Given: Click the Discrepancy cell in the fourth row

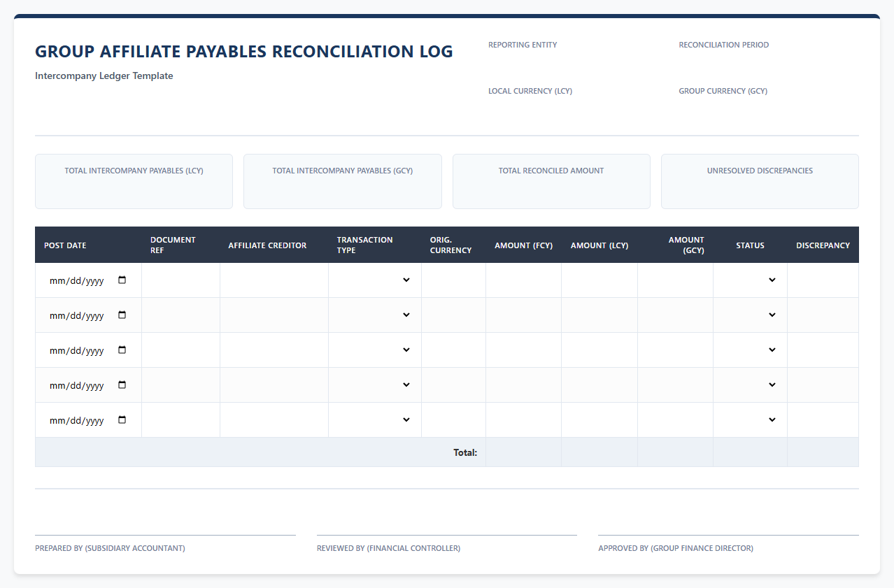Looking at the screenshot, I should pyautogui.click(x=823, y=385).
